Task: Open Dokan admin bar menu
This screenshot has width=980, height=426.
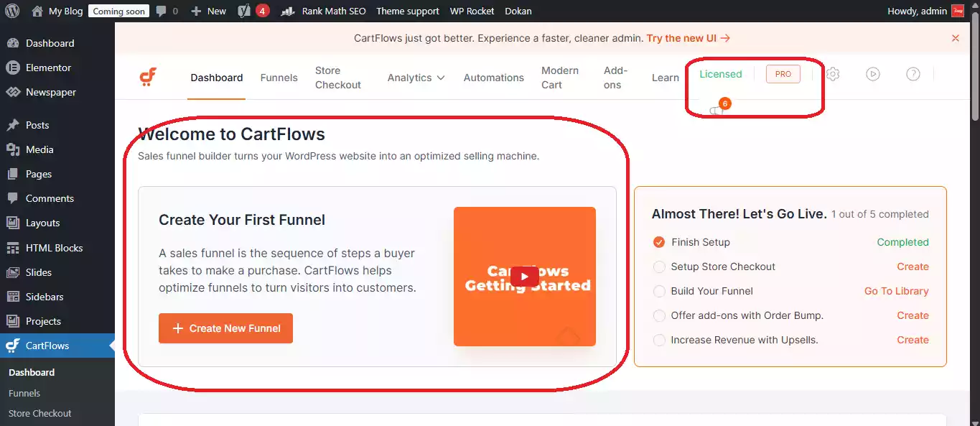Action: [518, 11]
